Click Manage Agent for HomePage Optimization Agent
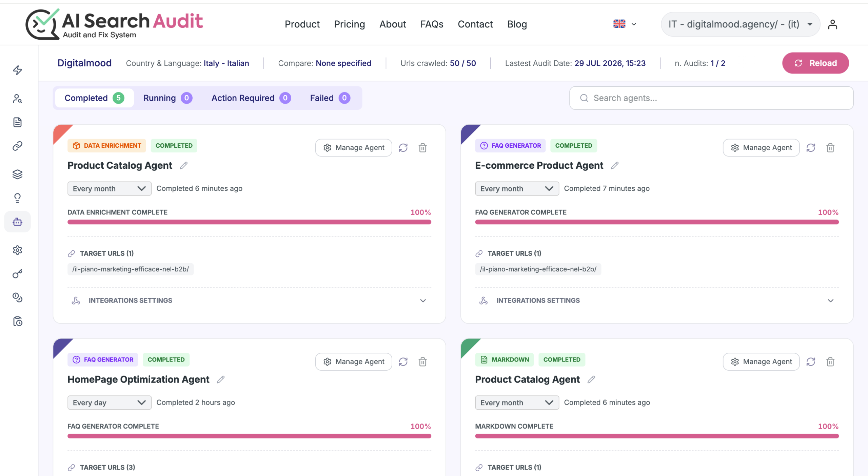The image size is (868, 476). (354, 362)
